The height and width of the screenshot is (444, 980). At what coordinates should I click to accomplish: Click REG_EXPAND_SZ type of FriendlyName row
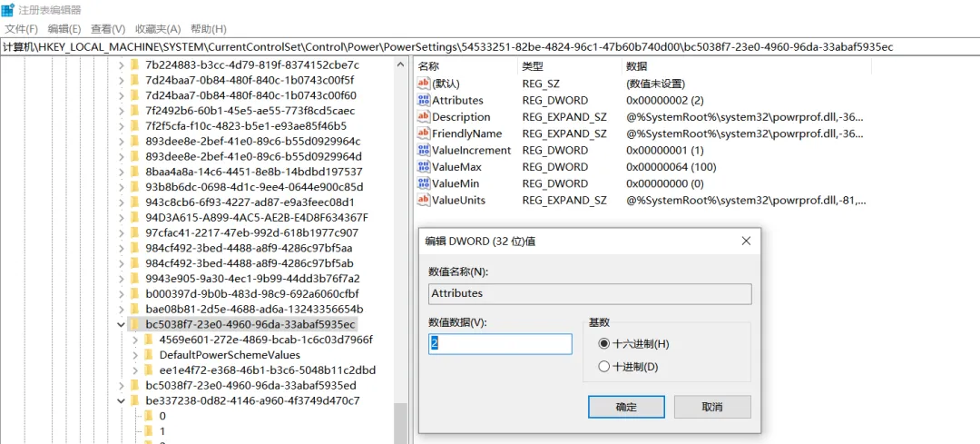564,133
